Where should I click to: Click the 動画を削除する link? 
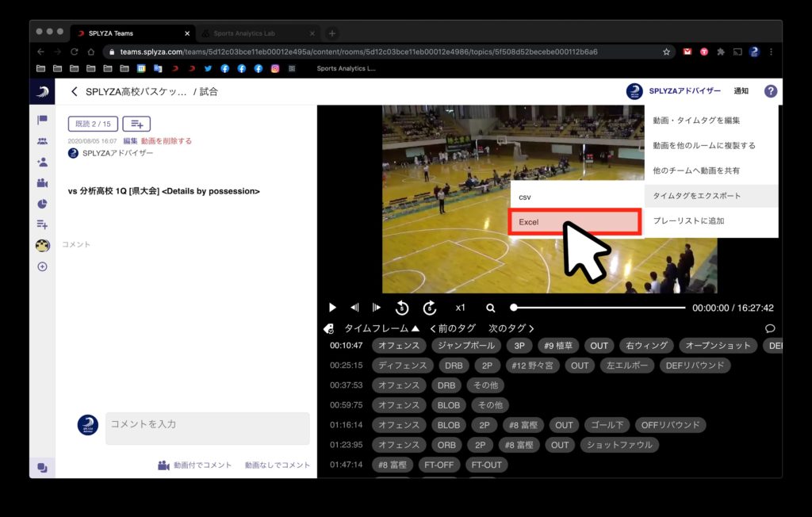click(x=167, y=141)
